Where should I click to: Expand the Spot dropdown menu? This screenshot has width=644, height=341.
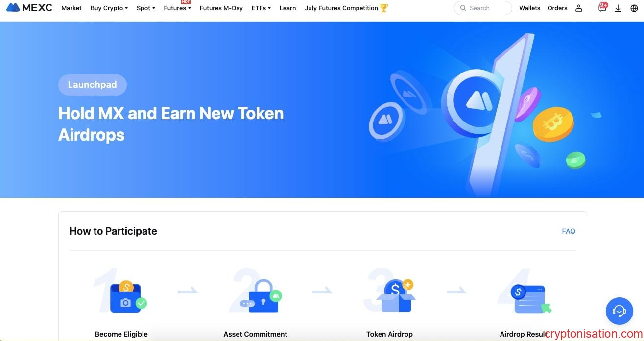coord(146,8)
